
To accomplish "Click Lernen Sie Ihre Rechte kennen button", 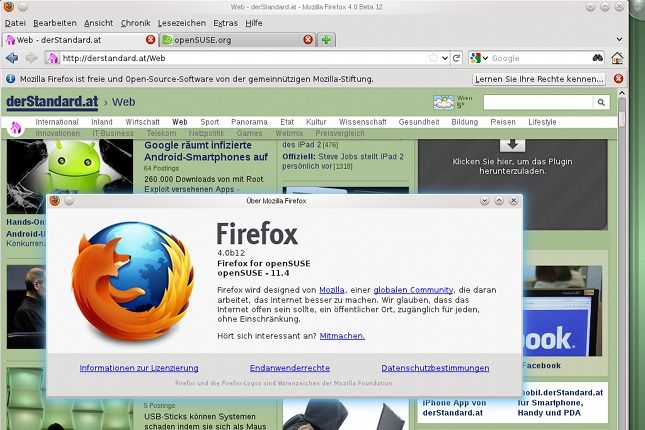I will (x=539, y=79).
